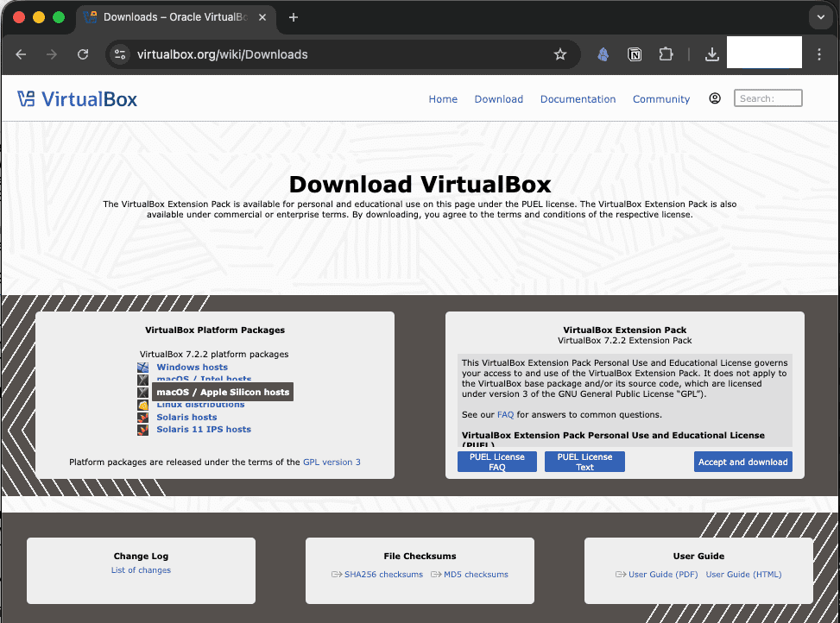The height and width of the screenshot is (623, 840).
Task: Open the PUEL License FAQ button
Action: (496, 462)
